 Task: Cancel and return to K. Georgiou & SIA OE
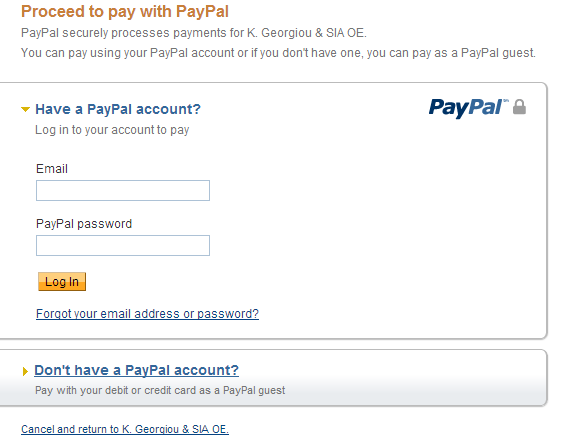(x=125, y=429)
